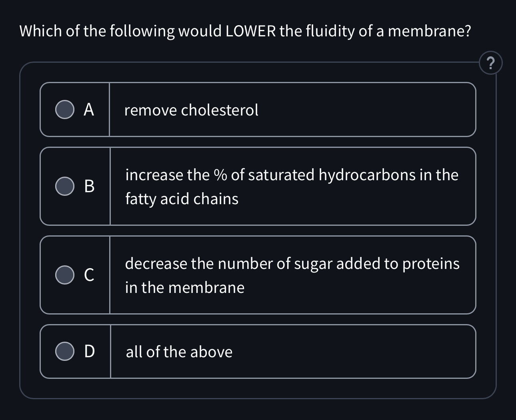Select radio button for option A
Image resolution: width=516 pixels, height=420 pixels.
pos(65,110)
